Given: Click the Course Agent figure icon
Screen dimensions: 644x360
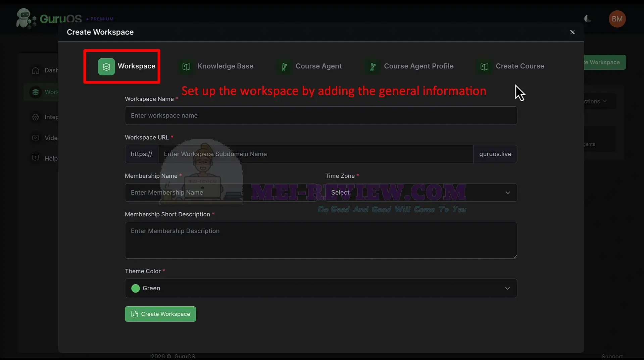Looking at the screenshot, I should coord(284,67).
